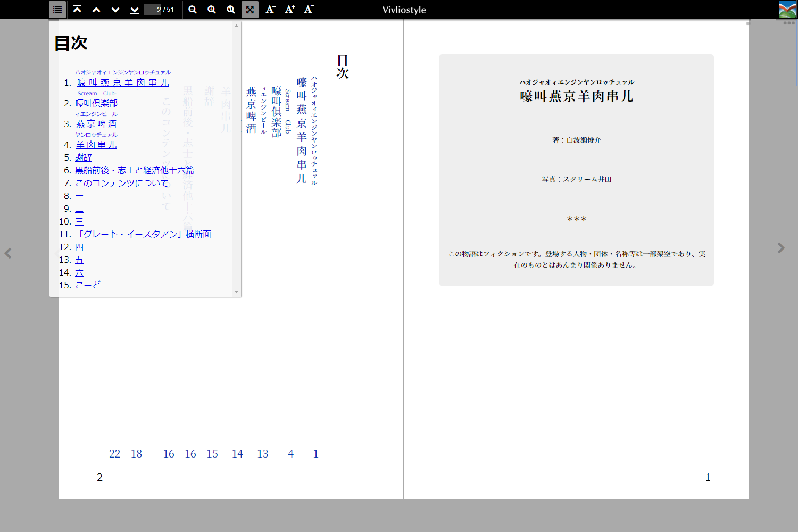Click page number 14 in vertical contents
This screenshot has width=798, height=532.
point(237,454)
